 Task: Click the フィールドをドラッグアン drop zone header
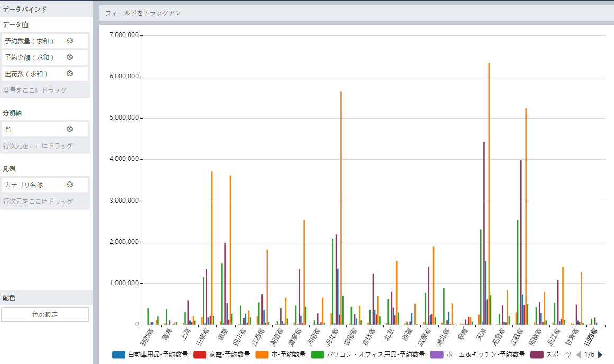tap(356, 13)
